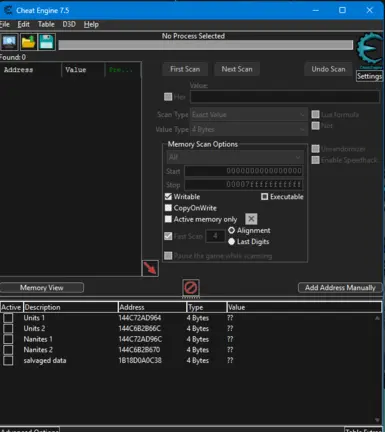The height and width of the screenshot is (432, 385).
Task: Click the Start address field
Action: [244, 171]
